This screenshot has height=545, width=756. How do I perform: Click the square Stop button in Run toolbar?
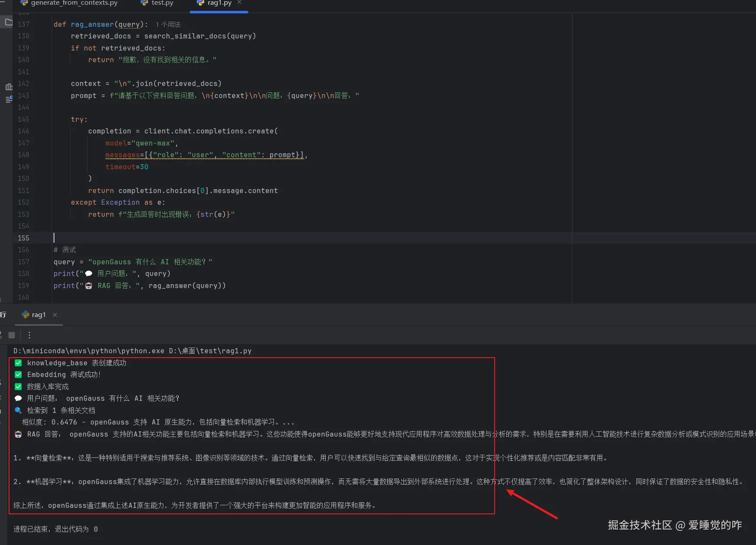click(x=12, y=335)
